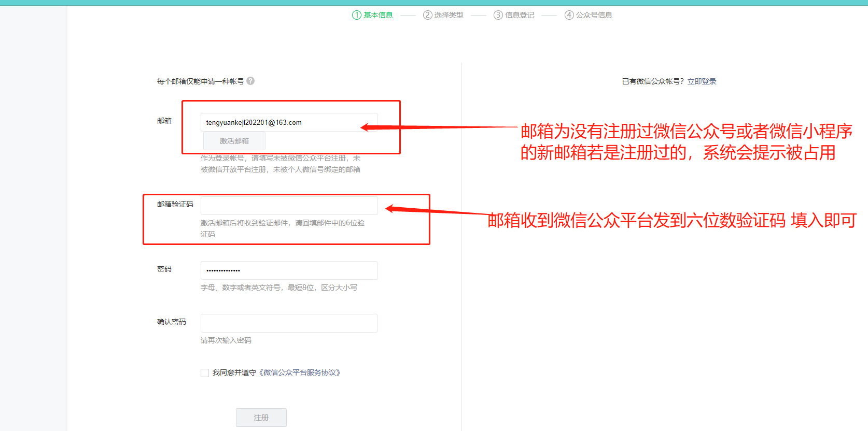Click the circled number 4 step icon
This screenshot has width=868, height=431.
(569, 15)
